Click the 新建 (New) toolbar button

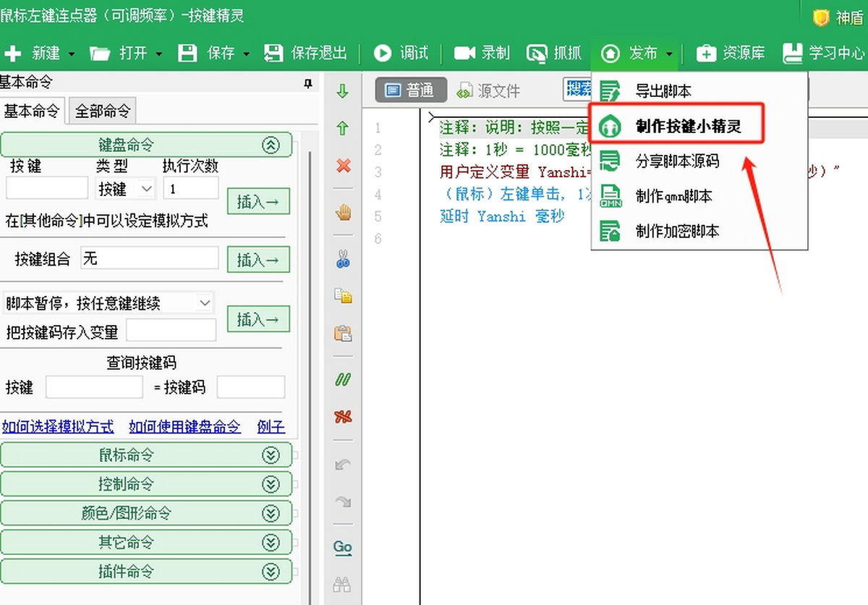coord(33,53)
